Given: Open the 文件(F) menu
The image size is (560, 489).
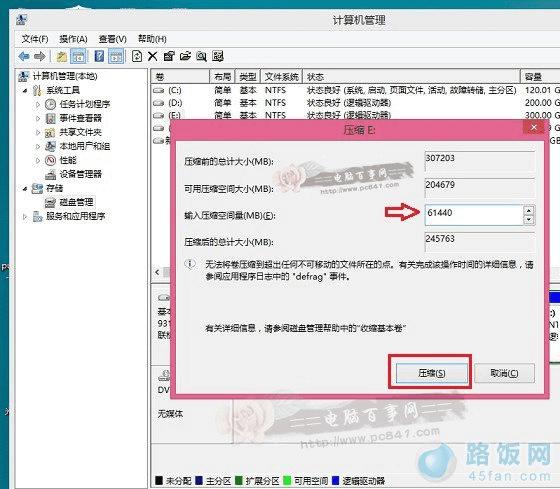Looking at the screenshot, I should [35, 39].
